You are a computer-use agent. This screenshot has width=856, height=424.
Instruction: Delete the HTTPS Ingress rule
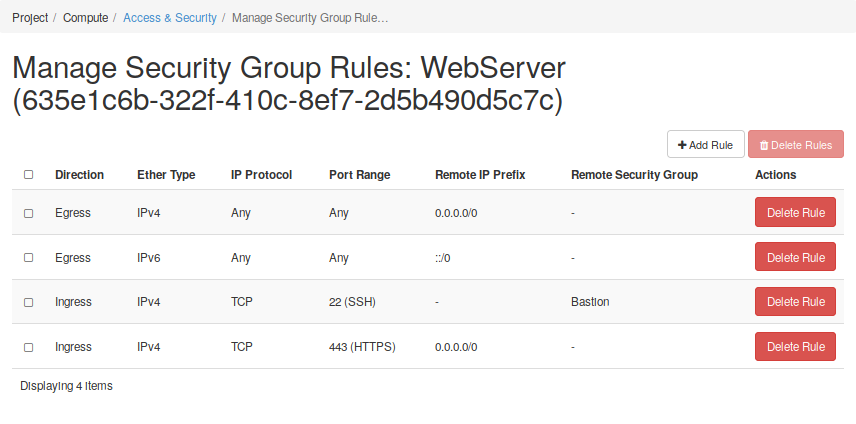pyautogui.click(x=795, y=347)
